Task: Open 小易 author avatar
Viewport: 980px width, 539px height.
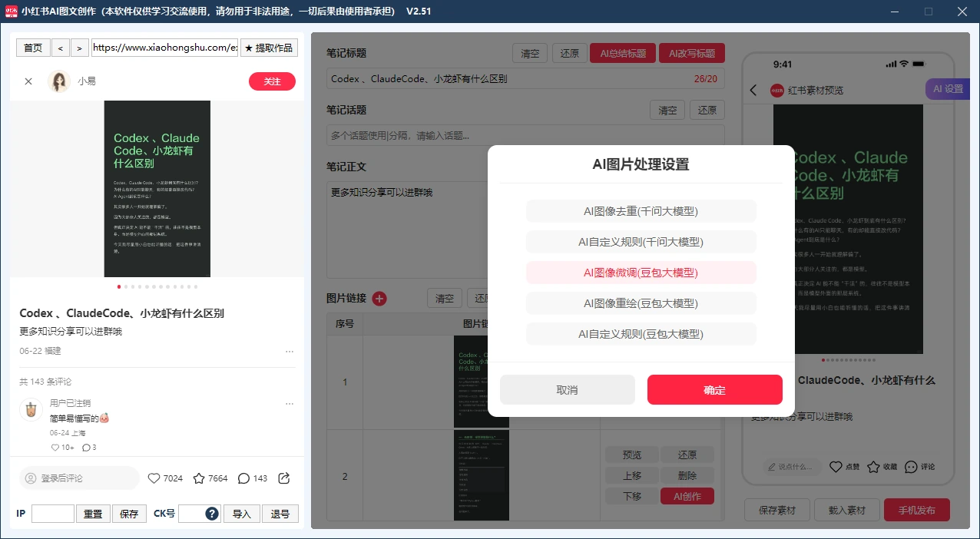Action: (x=59, y=81)
